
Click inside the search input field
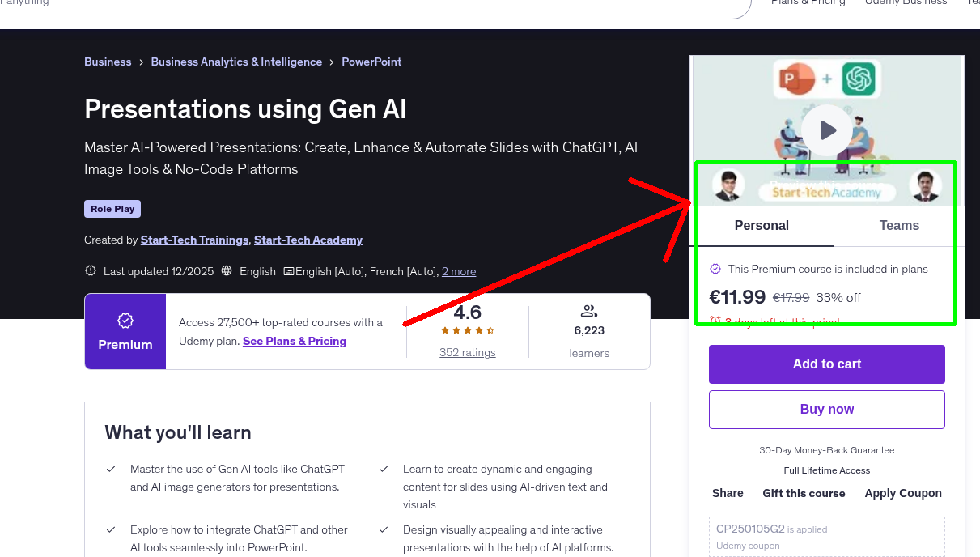(x=324, y=6)
